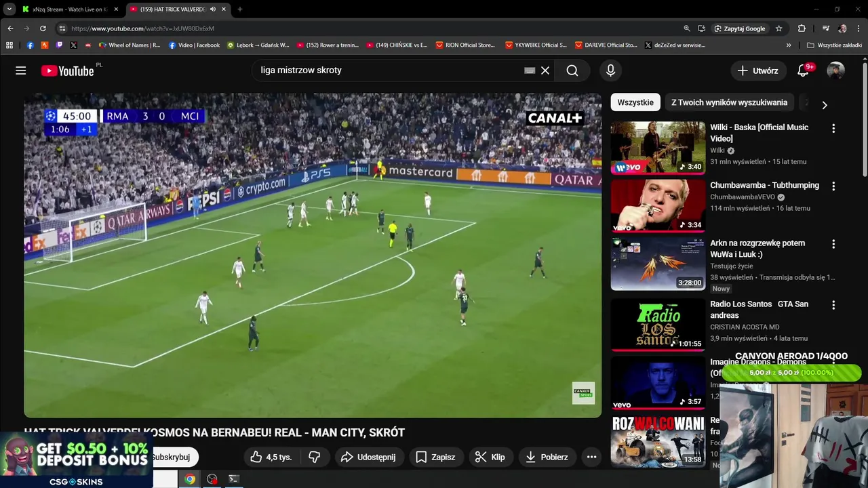Open the Wilki - Baska thumbnail
The height and width of the screenshot is (488, 868).
pos(658,148)
